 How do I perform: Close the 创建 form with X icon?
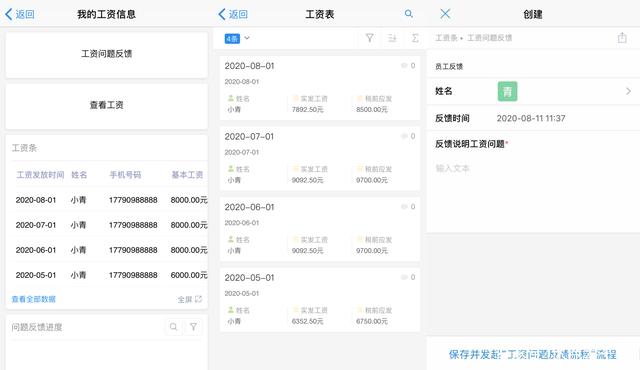click(445, 14)
